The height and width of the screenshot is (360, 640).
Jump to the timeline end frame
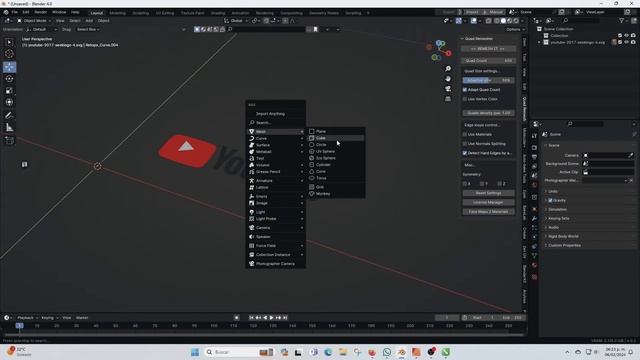(285, 318)
